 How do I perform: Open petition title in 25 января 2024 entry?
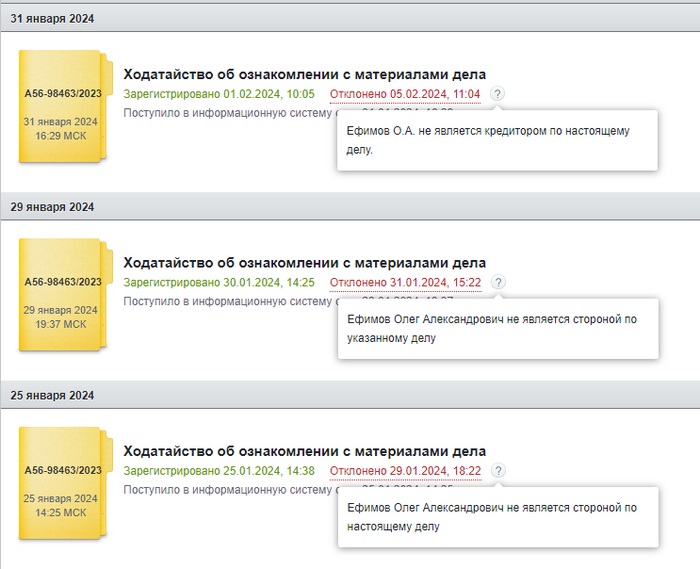click(x=304, y=451)
